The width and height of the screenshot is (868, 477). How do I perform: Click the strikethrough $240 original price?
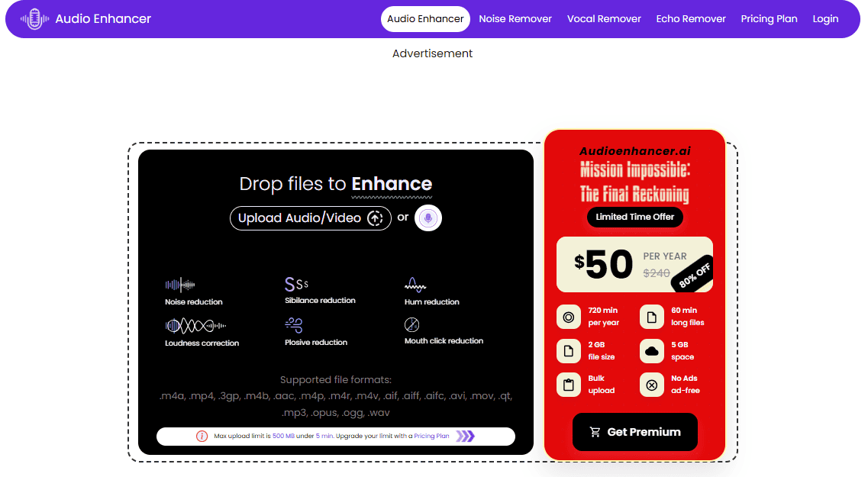pyautogui.click(x=657, y=272)
